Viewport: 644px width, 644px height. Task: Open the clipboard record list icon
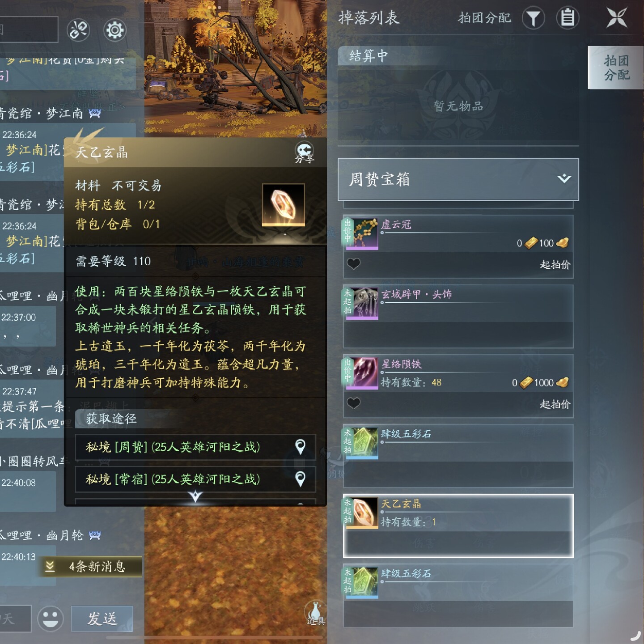tap(568, 18)
